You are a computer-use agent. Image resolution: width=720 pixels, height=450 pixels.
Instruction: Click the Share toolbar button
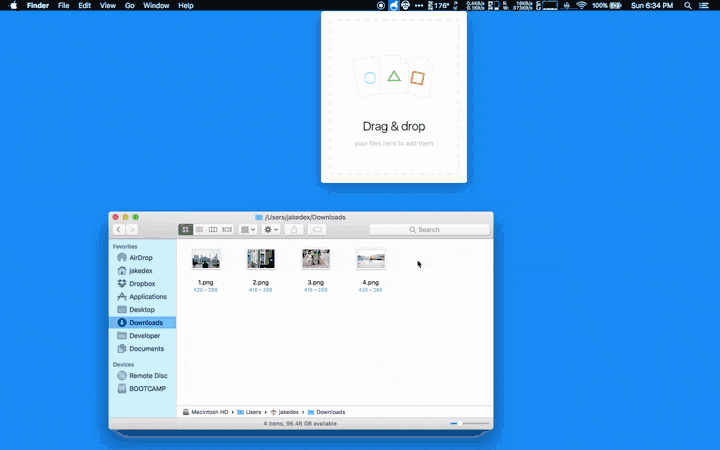(x=294, y=230)
